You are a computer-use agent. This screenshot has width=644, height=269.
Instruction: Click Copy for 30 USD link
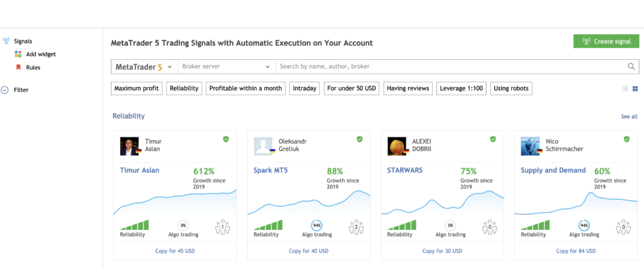coord(442,251)
